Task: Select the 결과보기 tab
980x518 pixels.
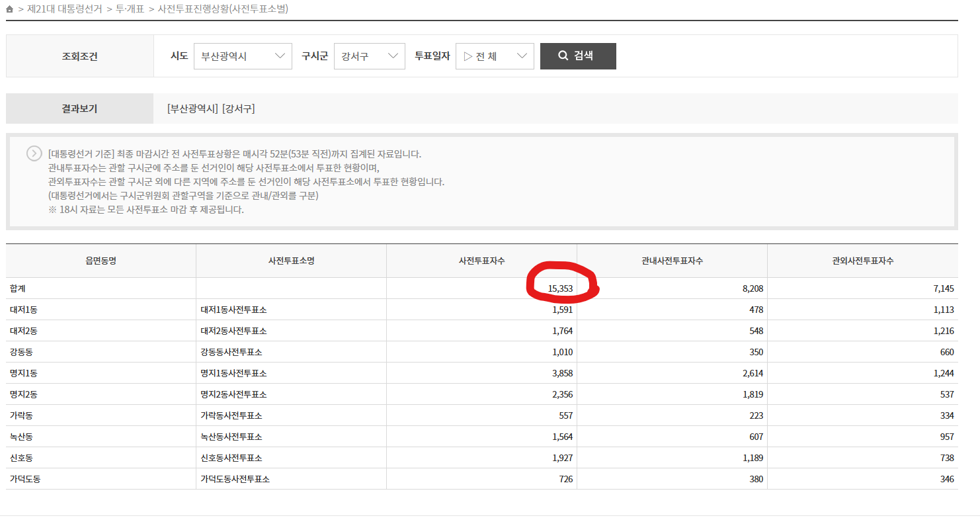Action: click(x=79, y=108)
